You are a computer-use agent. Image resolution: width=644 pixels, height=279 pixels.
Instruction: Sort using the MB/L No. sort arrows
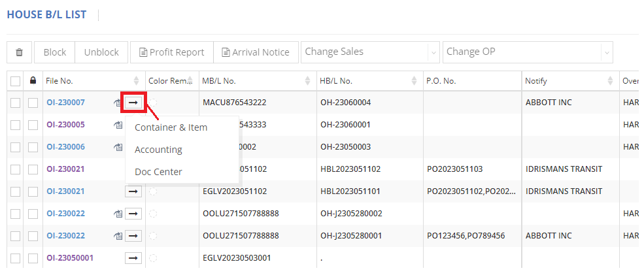click(x=308, y=81)
